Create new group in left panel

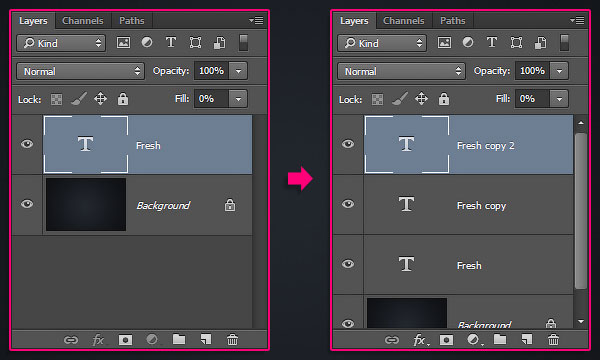click(179, 339)
